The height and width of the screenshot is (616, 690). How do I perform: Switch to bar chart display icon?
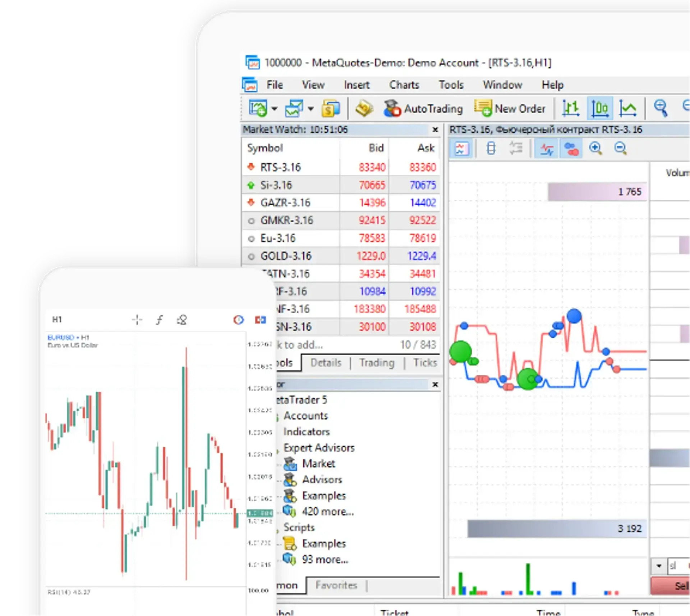pos(571,108)
